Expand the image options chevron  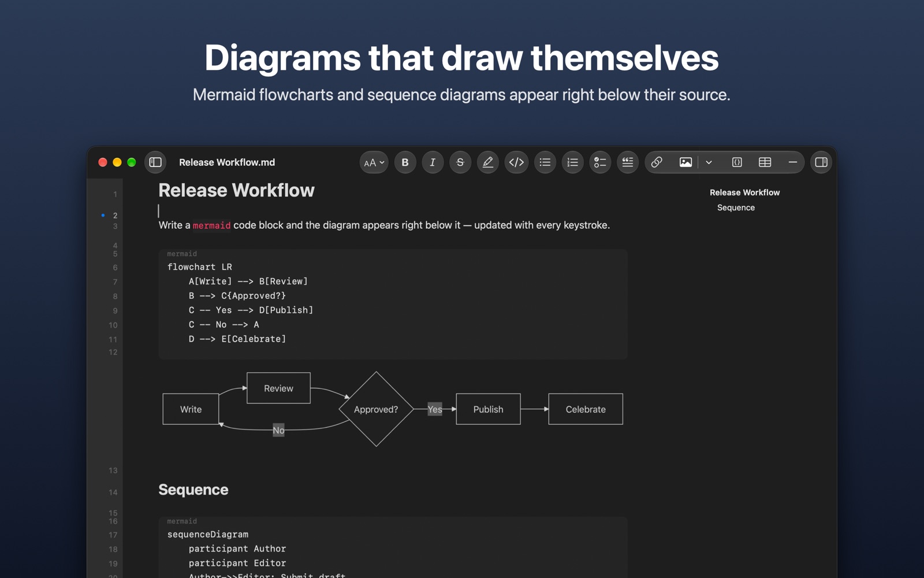click(x=709, y=162)
